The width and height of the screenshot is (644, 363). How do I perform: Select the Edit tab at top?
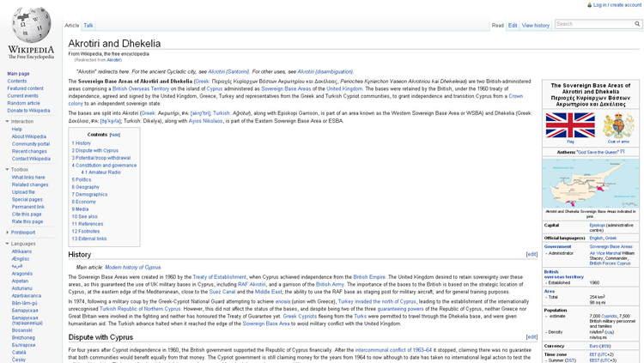tap(513, 26)
